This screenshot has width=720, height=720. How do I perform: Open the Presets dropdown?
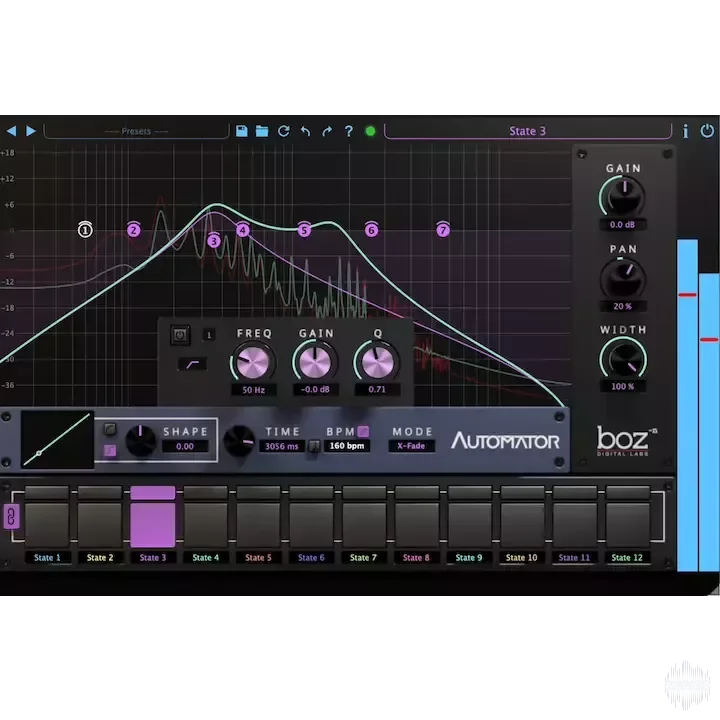point(136,131)
